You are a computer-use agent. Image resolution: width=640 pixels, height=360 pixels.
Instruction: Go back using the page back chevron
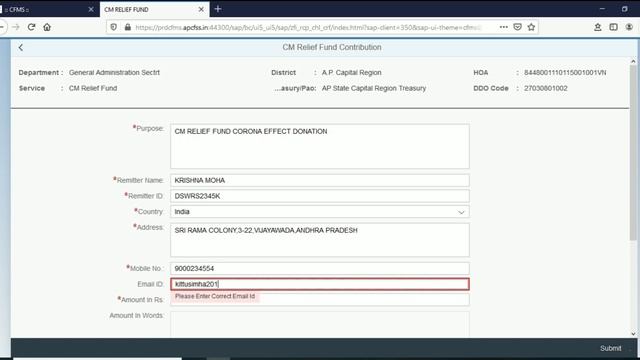(20, 47)
